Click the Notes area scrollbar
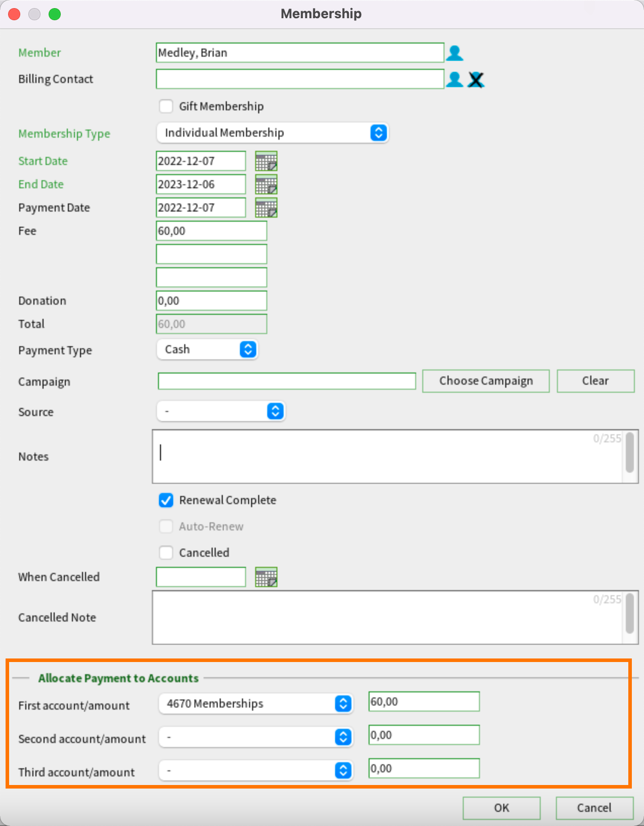 [x=630, y=452]
